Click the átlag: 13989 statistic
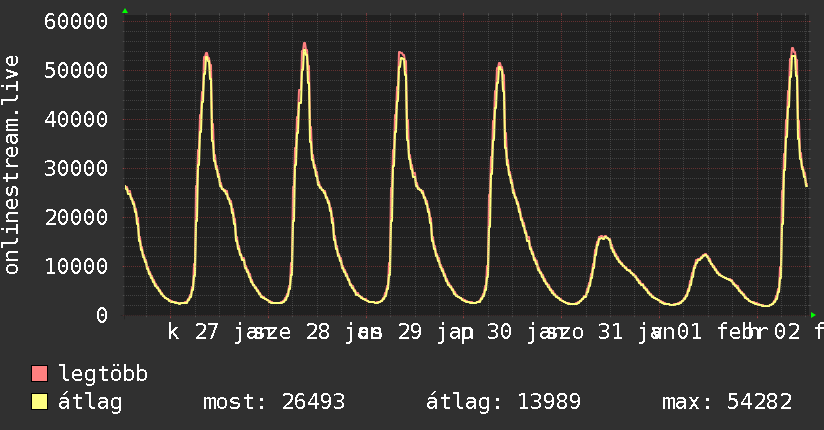This screenshot has width=824, height=430. coord(503,402)
